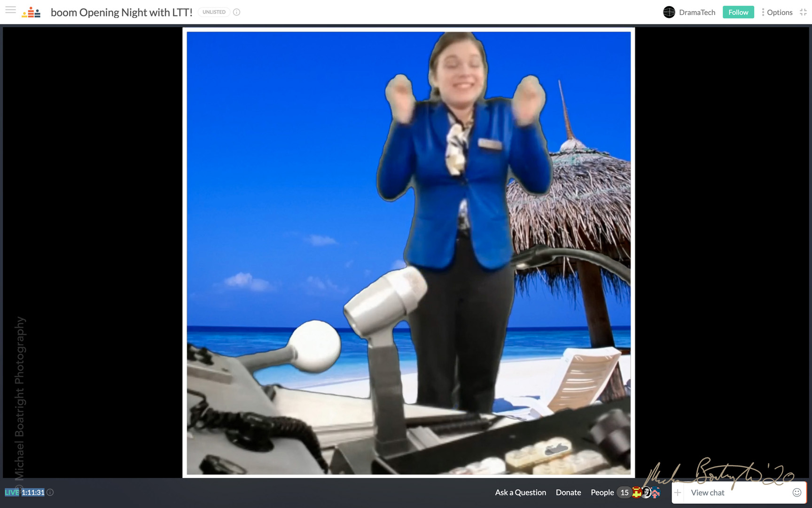Click the 15 attendees count badge

click(x=624, y=492)
